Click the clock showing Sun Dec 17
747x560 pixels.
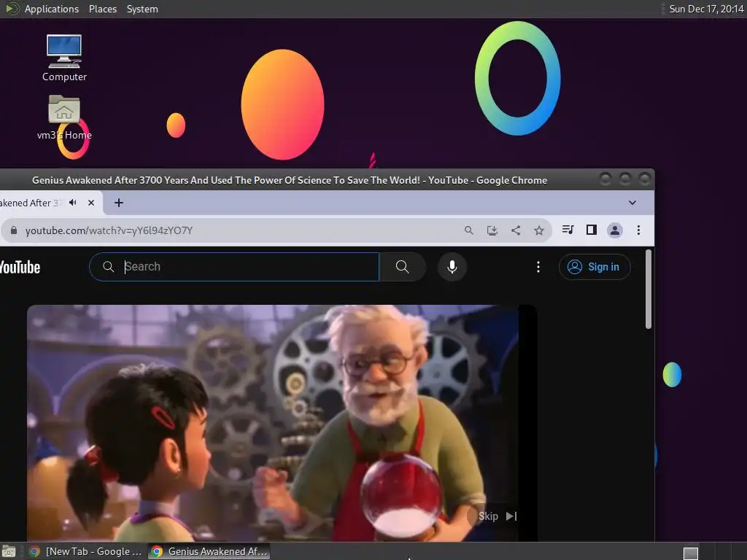[706, 9]
